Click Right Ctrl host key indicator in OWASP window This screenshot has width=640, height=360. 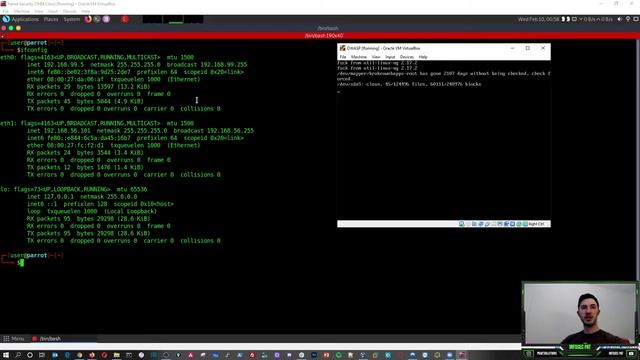[x=536, y=224]
